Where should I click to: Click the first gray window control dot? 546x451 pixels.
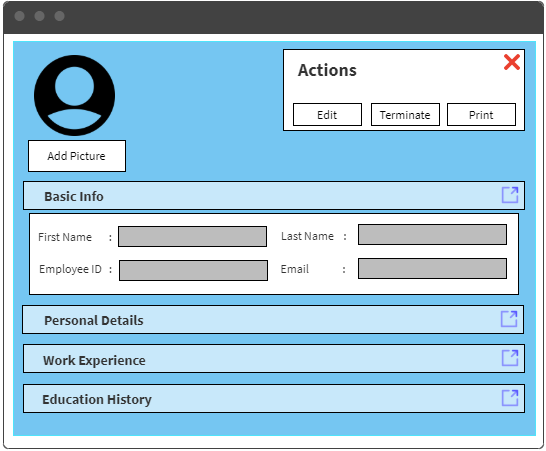pyautogui.click(x=20, y=16)
